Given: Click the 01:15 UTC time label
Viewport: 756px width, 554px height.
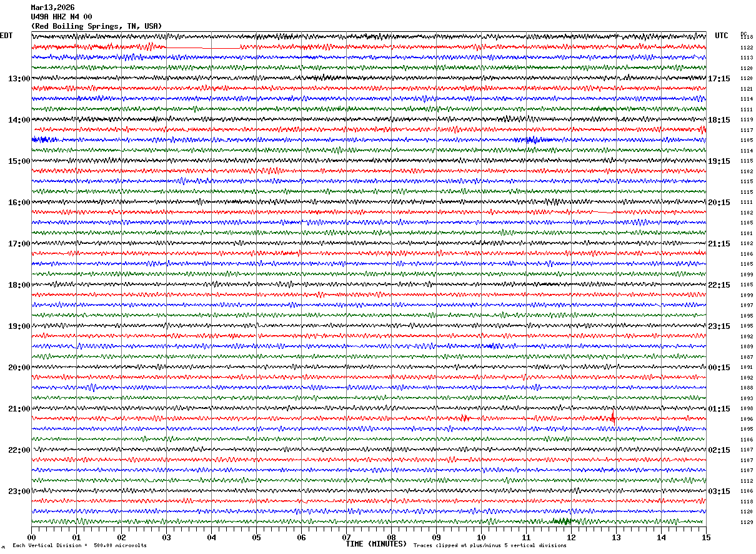Looking at the screenshot, I should pos(719,409).
